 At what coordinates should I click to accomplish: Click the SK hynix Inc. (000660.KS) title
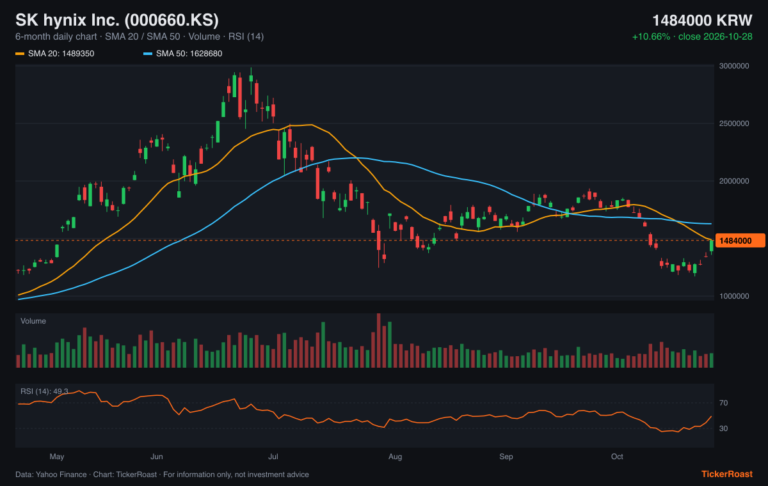[x=117, y=20]
